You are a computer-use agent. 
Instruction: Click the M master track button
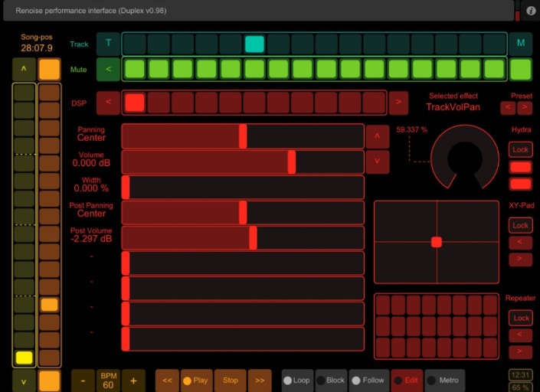coord(520,44)
